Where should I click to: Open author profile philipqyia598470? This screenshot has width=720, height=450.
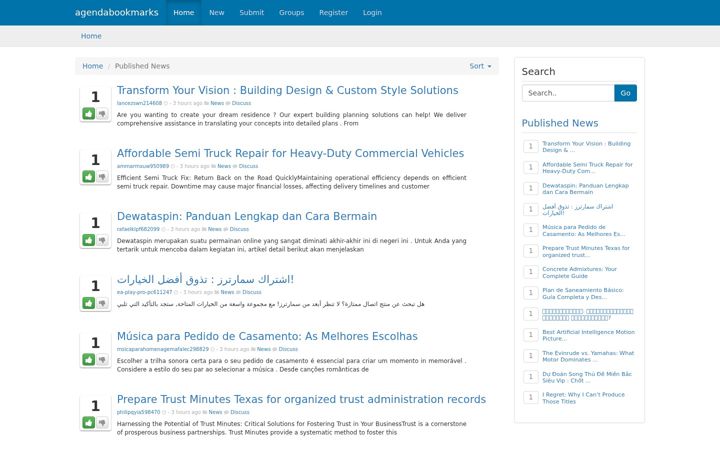click(x=138, y=412)
